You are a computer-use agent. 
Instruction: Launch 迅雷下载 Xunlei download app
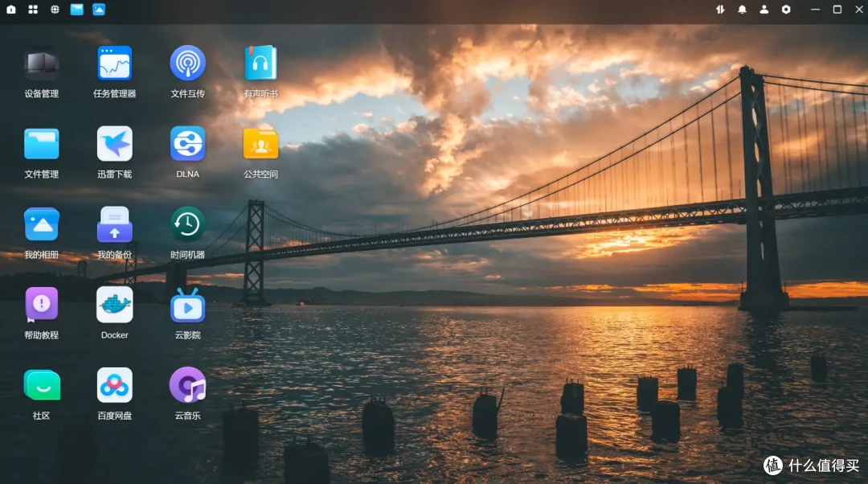click(x=115, y=144)
